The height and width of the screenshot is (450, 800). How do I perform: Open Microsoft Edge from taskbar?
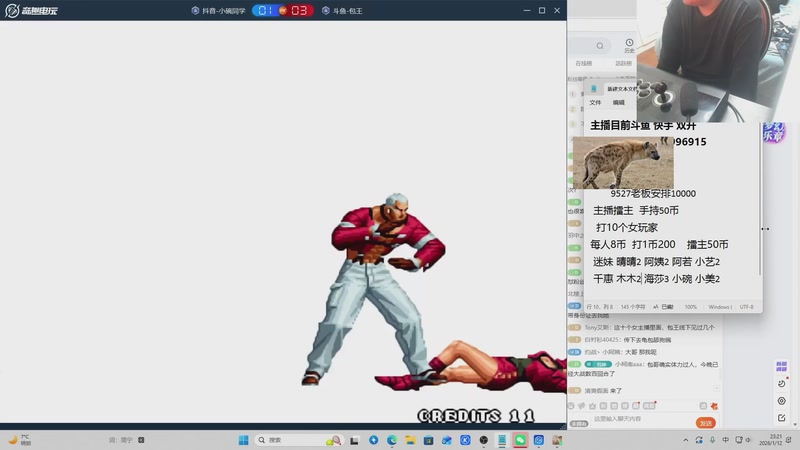392,440
